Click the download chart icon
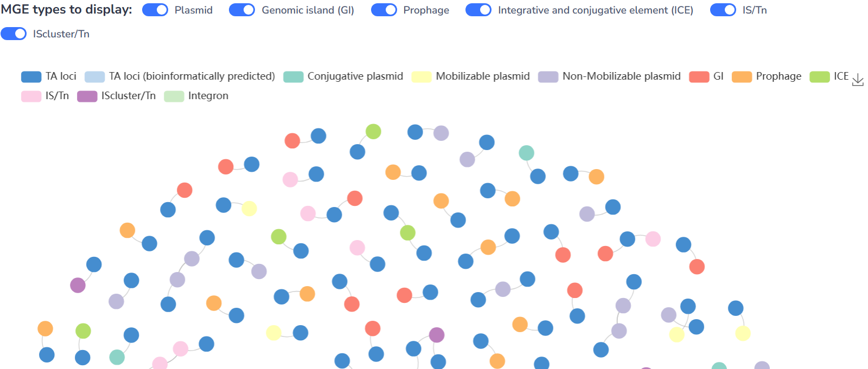The width and height of the screenshot is (868, 369). click(x=858, y=81)
